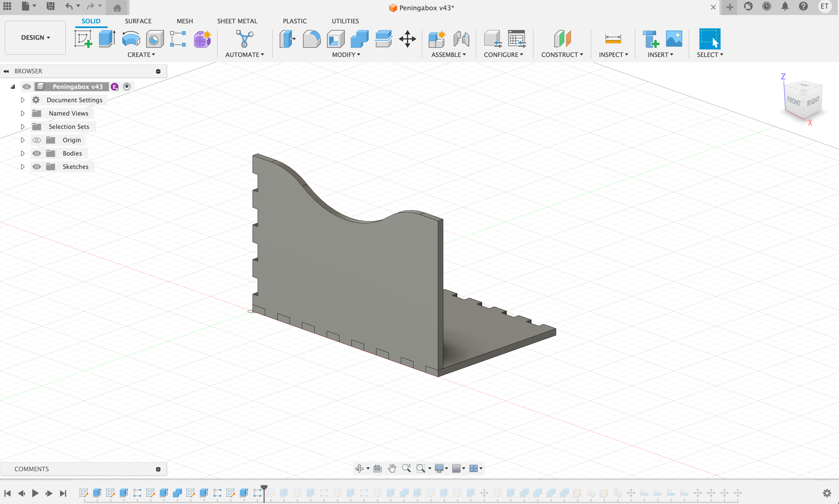
Task: Select the Shell tool
Action: pyautogui.click(x=335, y=39)
